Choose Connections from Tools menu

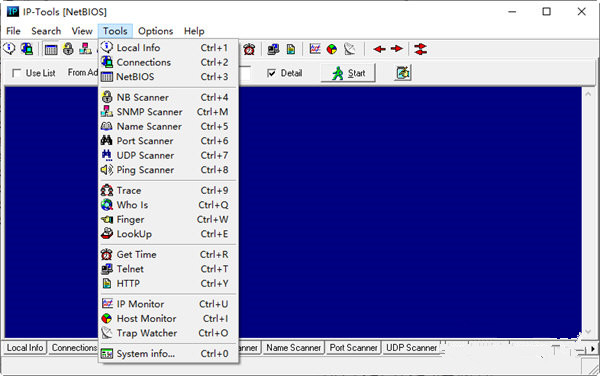pos(168,62)
